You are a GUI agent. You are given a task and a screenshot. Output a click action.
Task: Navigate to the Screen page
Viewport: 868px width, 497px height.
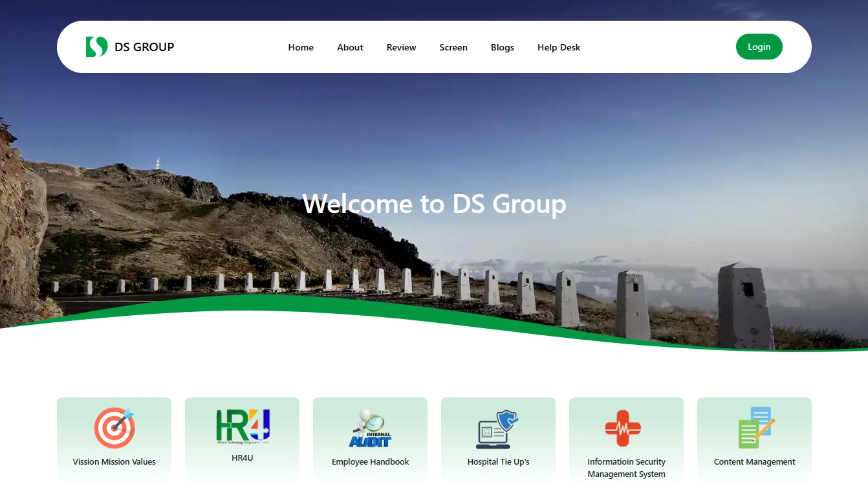453,47
